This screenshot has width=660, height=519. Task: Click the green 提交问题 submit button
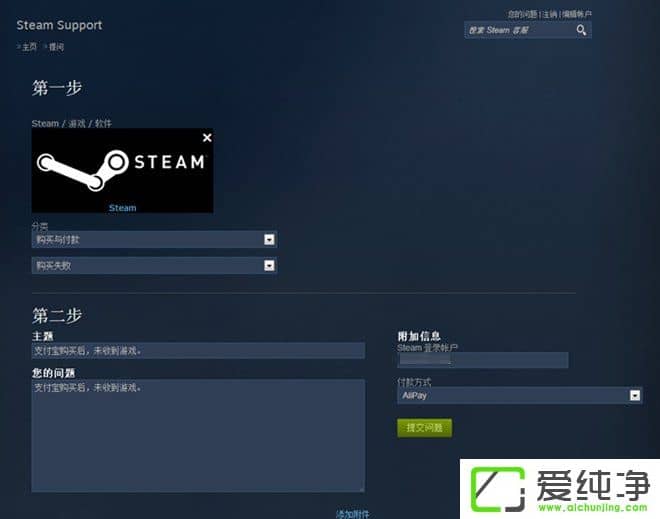click(x=424, y=428)
